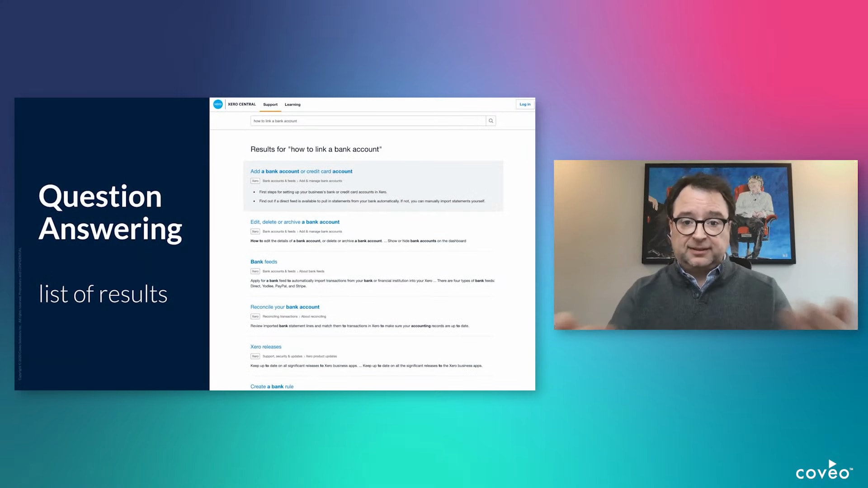This screenshot has height=488, width=868.
Task: Click Xero tag under 'Xero releases' result
Action: [x=255, y=356]
